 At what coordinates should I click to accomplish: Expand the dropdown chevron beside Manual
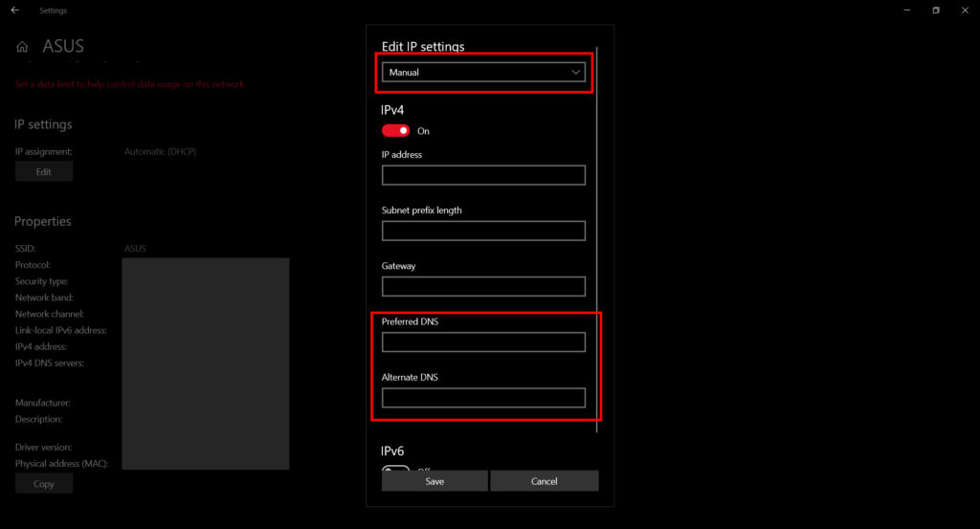pos(575,73)
